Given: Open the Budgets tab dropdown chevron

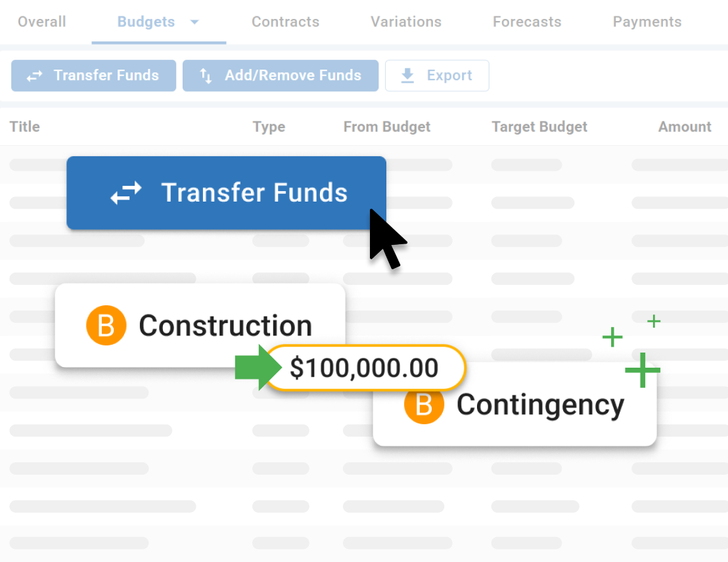Looking at the screenshot, I should point(194,22).
